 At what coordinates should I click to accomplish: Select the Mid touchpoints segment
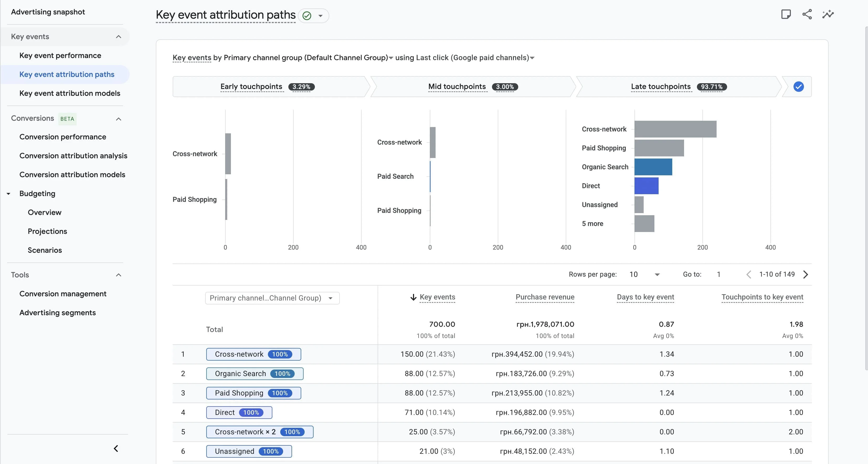click(x=473, y=87)
